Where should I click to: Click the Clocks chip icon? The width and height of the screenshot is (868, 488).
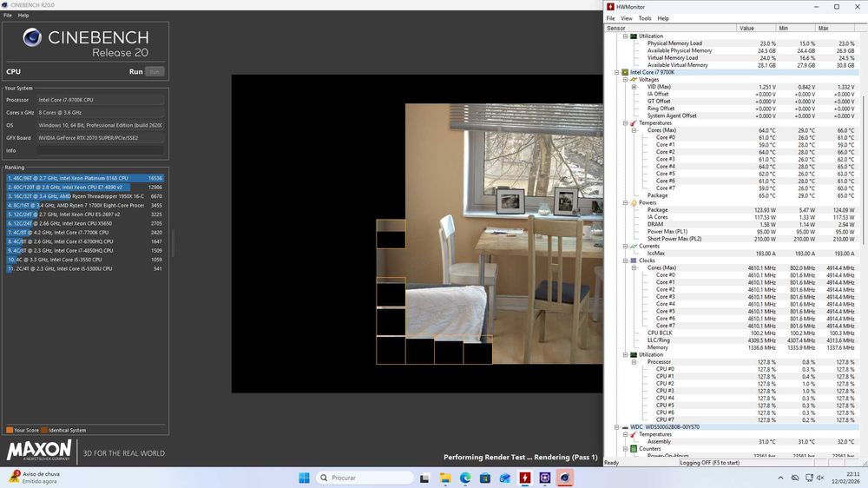[634, 260]
